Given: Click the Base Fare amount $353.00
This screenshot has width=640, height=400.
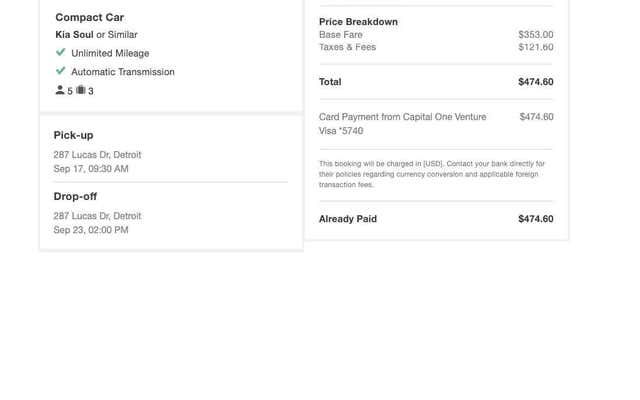Looking at the screenshot, I should 536,35.
